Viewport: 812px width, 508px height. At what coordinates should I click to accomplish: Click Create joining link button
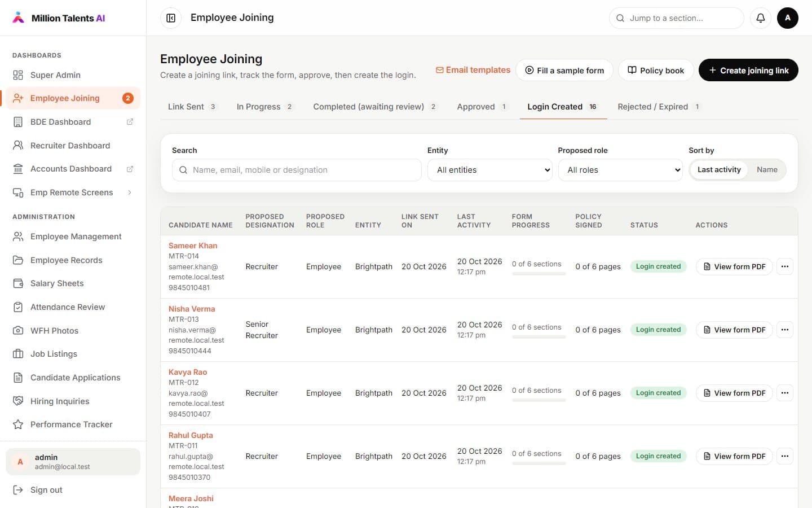pos(748,71)
